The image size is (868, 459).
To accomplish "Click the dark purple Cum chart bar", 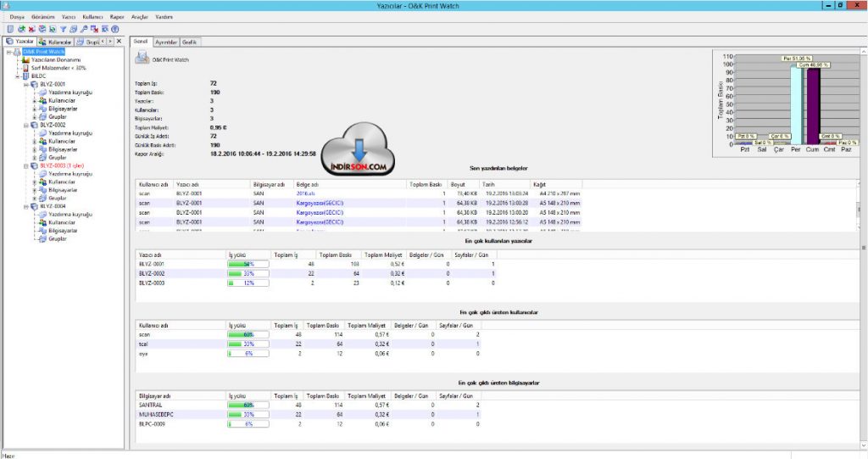I will click(x=813, y=106).
